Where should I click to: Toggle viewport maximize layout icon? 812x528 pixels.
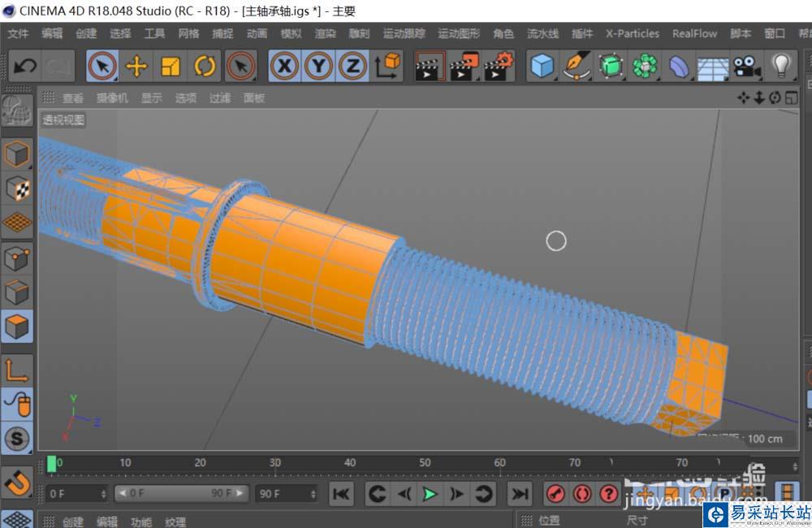791,97
